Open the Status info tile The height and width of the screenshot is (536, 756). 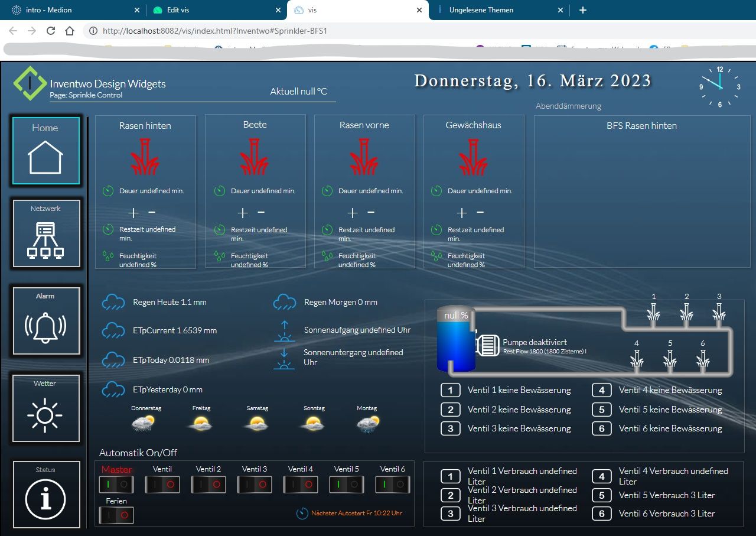click(x=45, y=495)
